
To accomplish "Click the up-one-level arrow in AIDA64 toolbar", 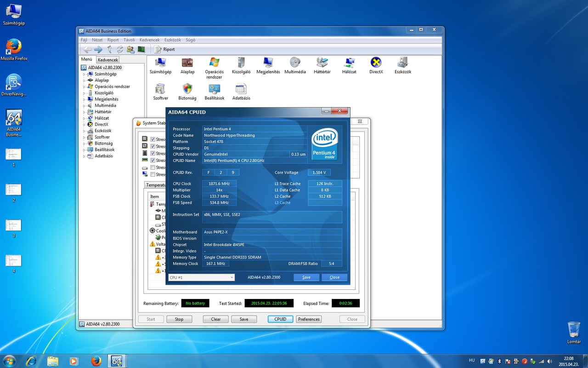I will click(x=109, y=49).
